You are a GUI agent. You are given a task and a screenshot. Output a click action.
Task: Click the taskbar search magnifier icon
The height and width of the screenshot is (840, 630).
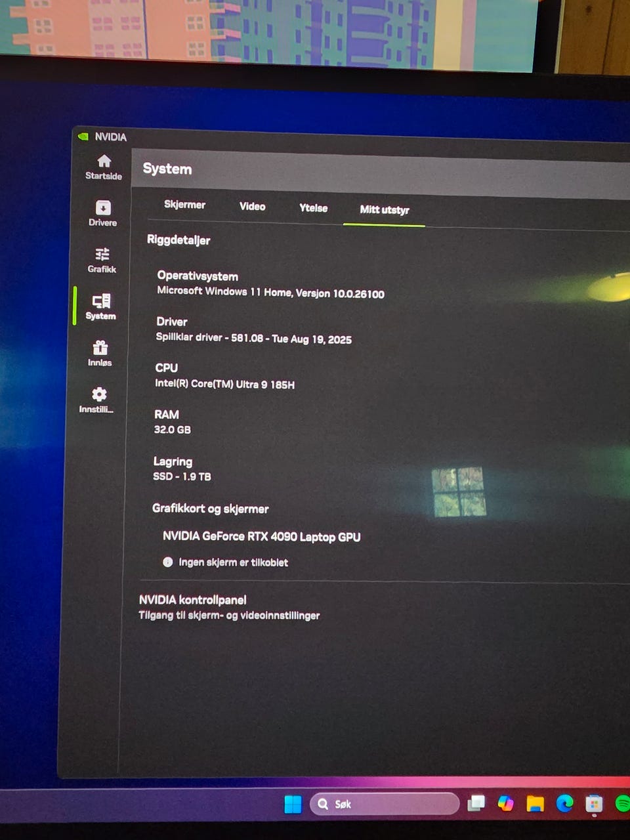pos(323,804)
